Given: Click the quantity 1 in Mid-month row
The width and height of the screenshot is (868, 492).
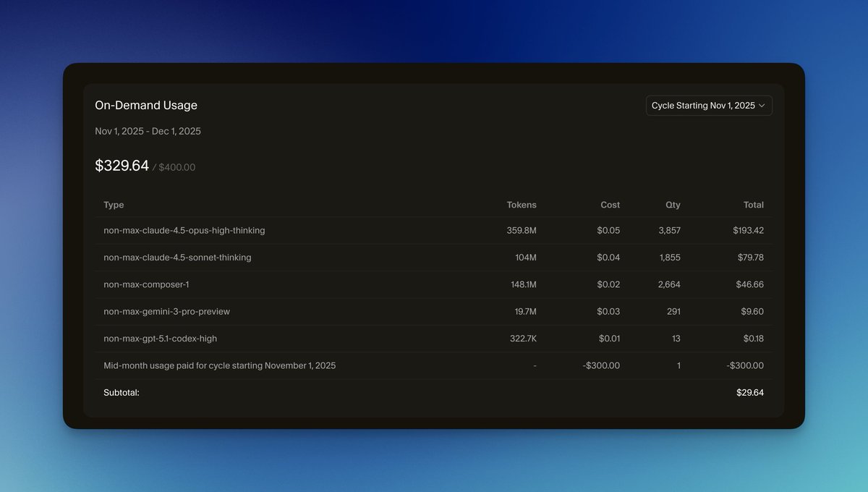Looking at the screenshot, I should point(678,365).
